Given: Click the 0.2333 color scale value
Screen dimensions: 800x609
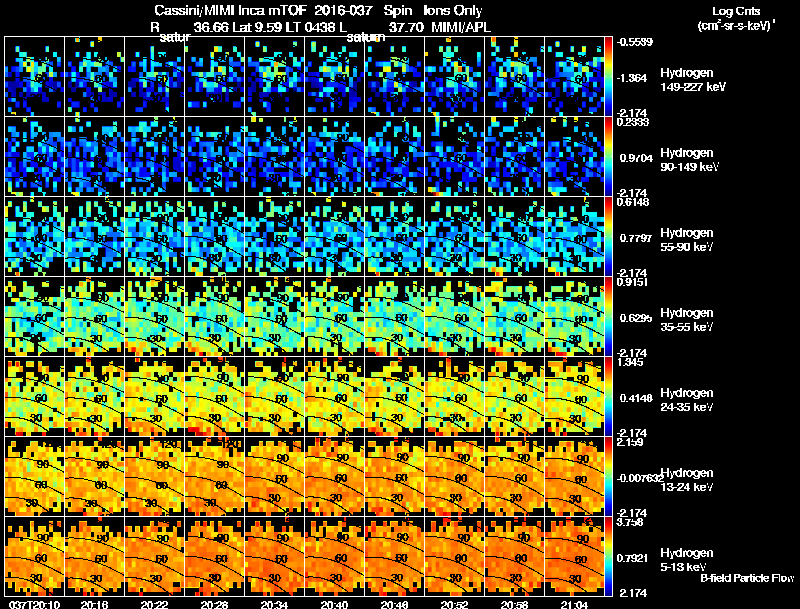Looking at the screenshot, I should [x=633, y=122].
